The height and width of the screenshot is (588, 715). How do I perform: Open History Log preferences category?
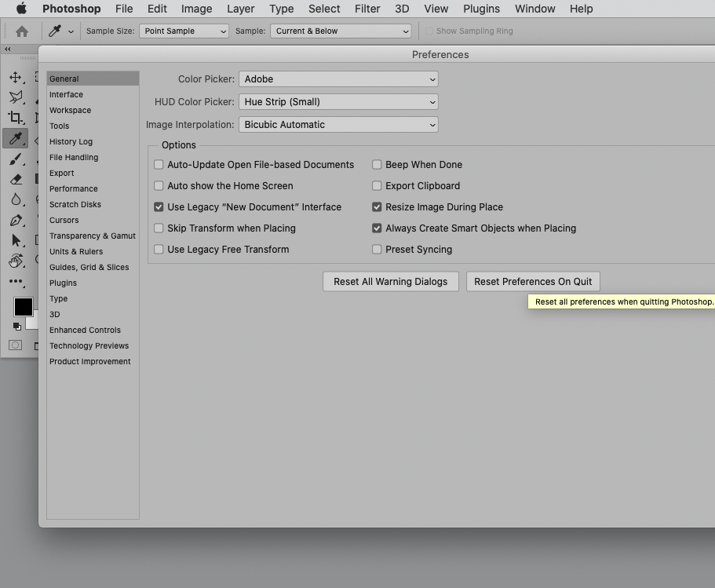[93, 141]
